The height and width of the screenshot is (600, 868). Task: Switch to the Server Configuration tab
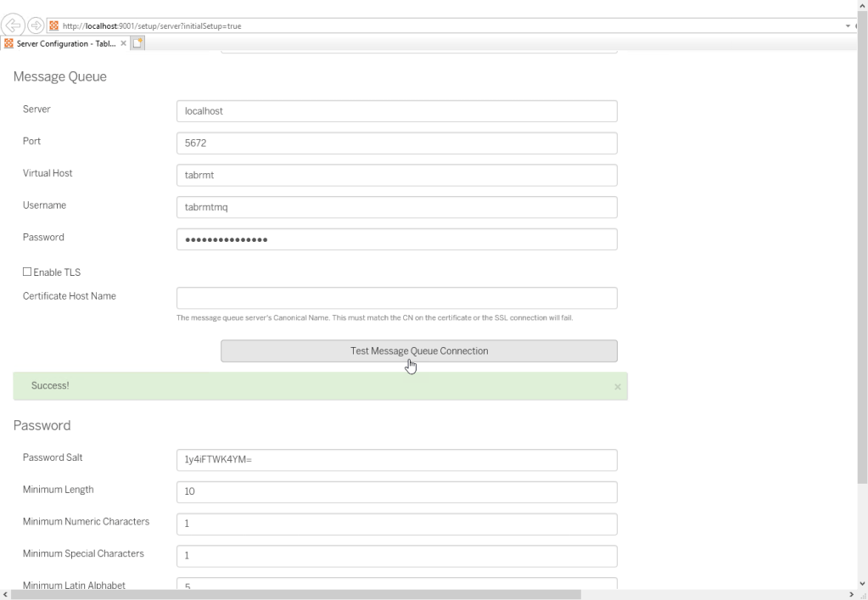coord(59,42)
